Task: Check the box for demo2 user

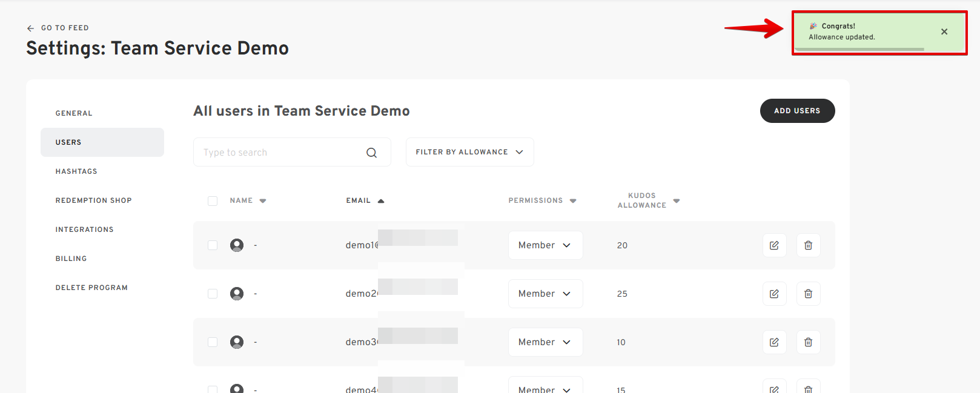Action: (213, 294)
